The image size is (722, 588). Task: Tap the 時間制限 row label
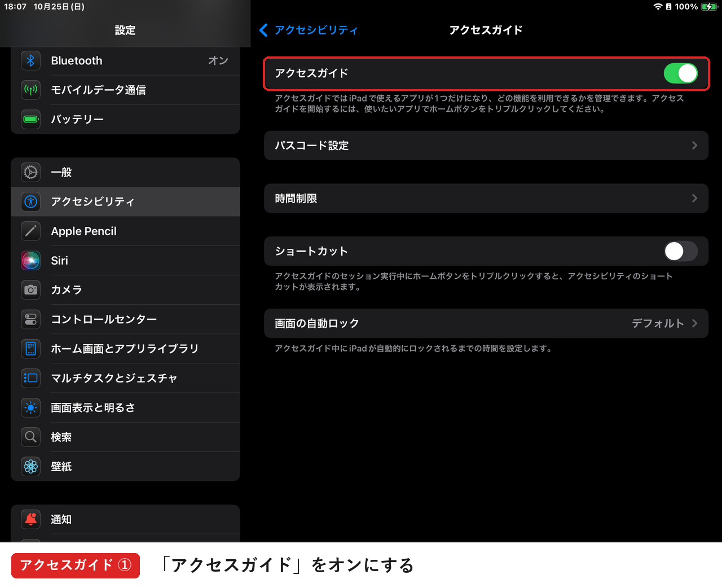pos(296,198)
